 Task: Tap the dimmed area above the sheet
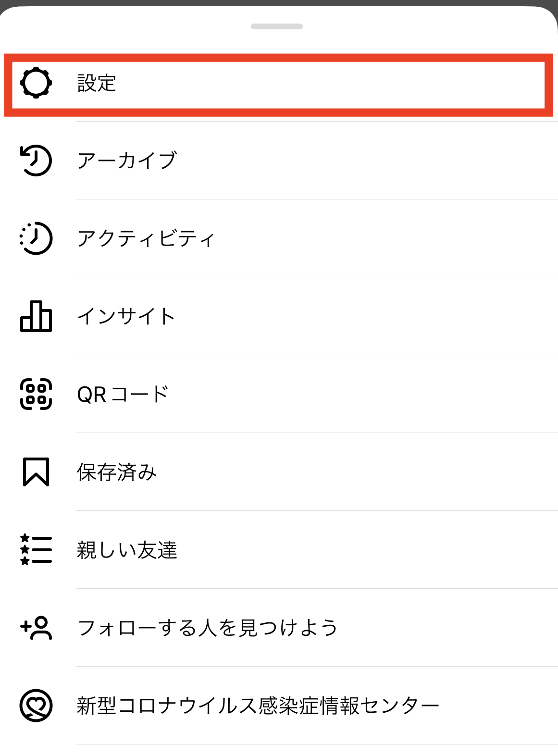(279, 3)
